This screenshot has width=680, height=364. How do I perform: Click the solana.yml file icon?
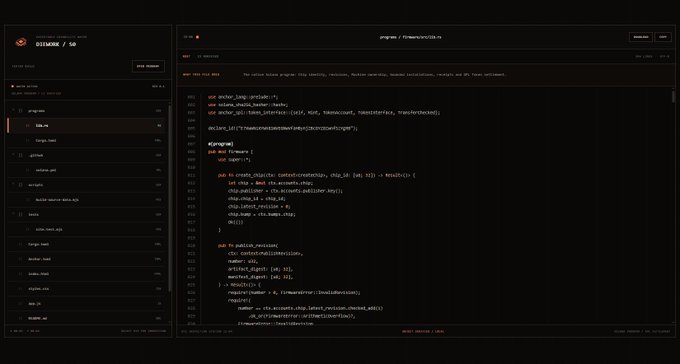pos(28,170)
